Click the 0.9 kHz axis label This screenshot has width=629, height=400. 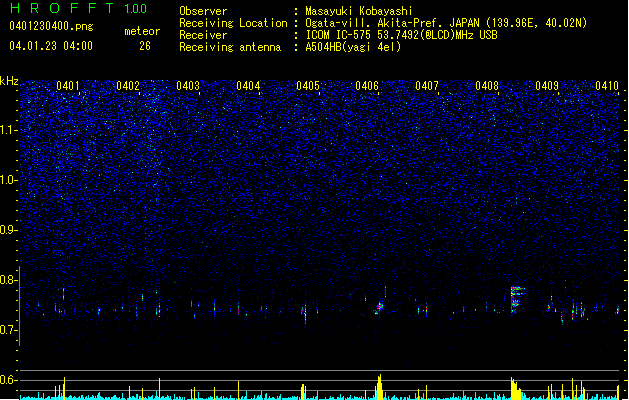(x=9, y=230)
